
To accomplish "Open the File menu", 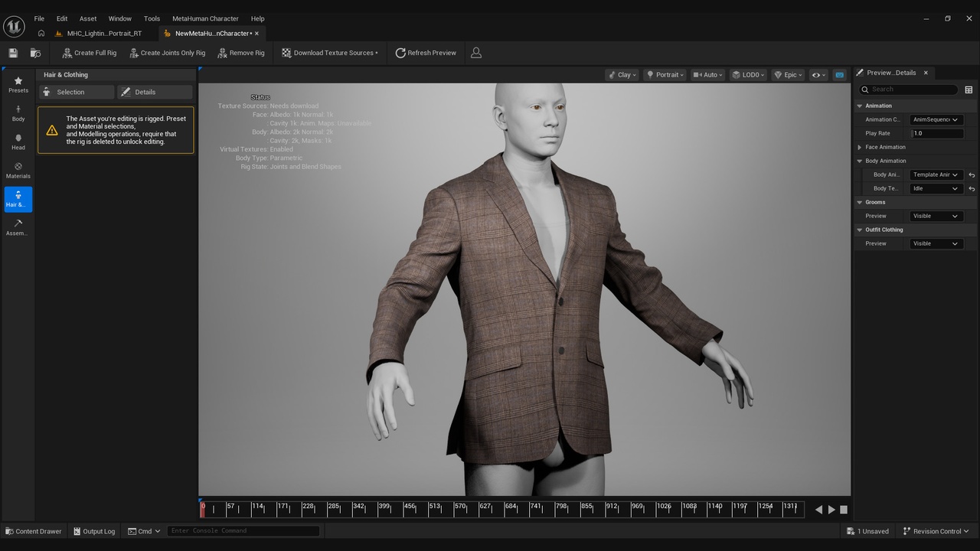I will click(39, 18).
